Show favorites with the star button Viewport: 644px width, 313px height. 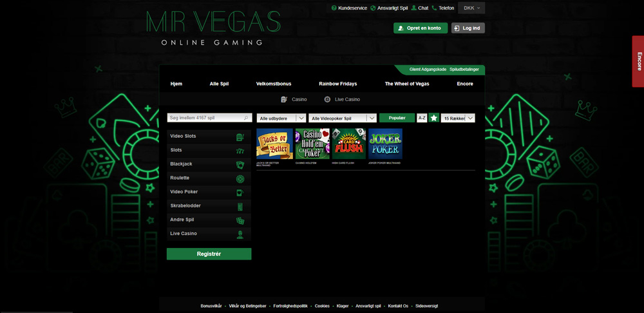pyautogui.click(x=433, y=118)
